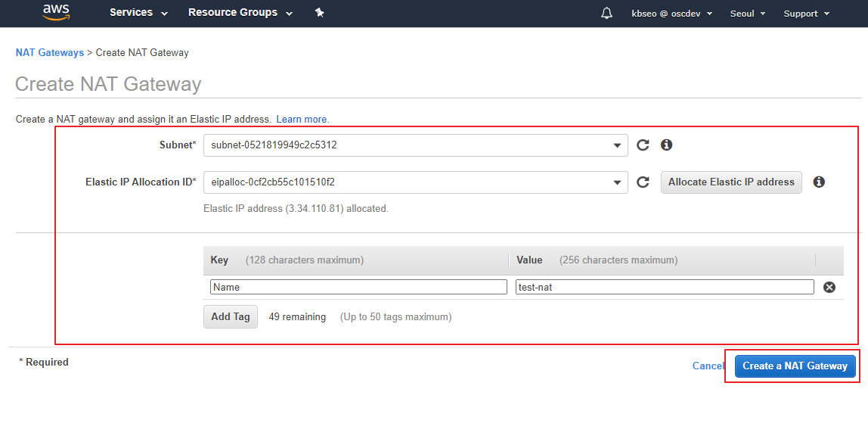The image size is (868, 439).
Task: Click Allocate Elastic IP address button
Action: point(731,182)
